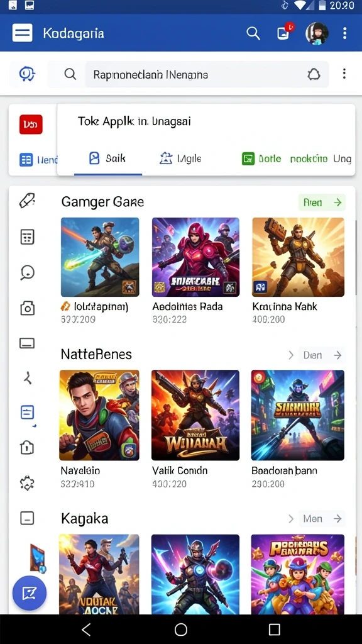
Task: Open the Boadorah bann game thumbnail
Action: [298, 415]
